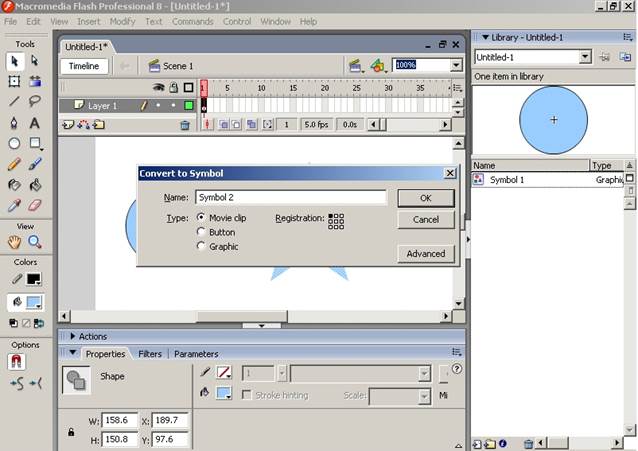Select the Subselection tool
Image resolution: width=638 pixels, height=451 pixels.
point(35,61)
